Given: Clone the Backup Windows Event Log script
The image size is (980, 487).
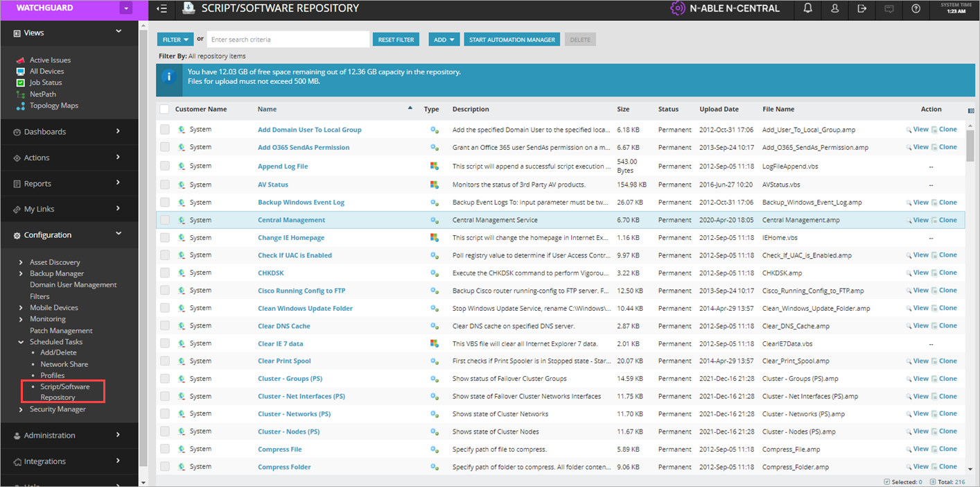Looking at the screenshot, I should click(x=949, y=201).
